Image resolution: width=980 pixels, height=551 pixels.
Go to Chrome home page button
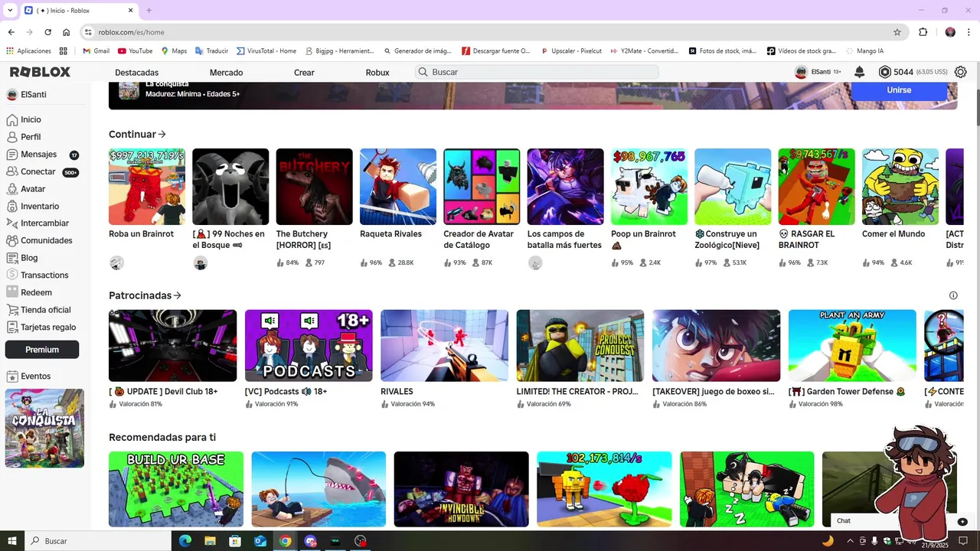[67, 32]
